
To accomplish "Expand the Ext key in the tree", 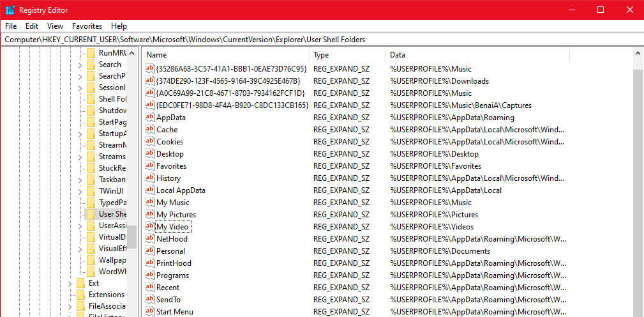I will tap(70, 283).
